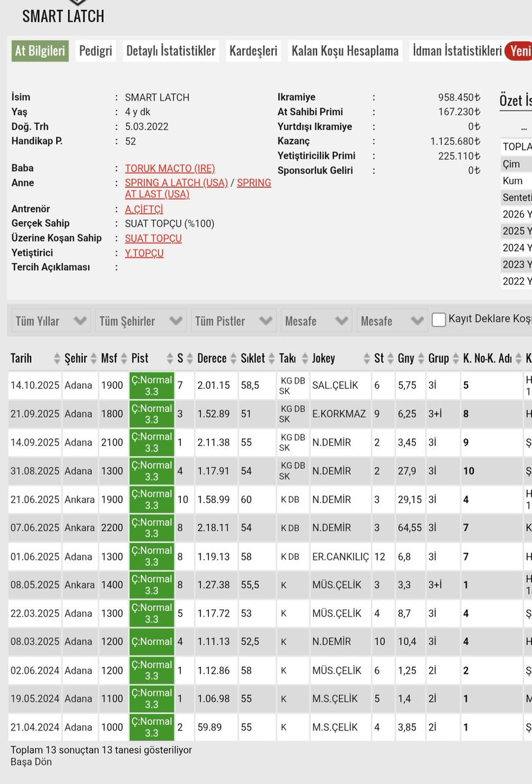Switch to the Kardeşleri tab
Screen dimensions: 532x784
point(253,51)
